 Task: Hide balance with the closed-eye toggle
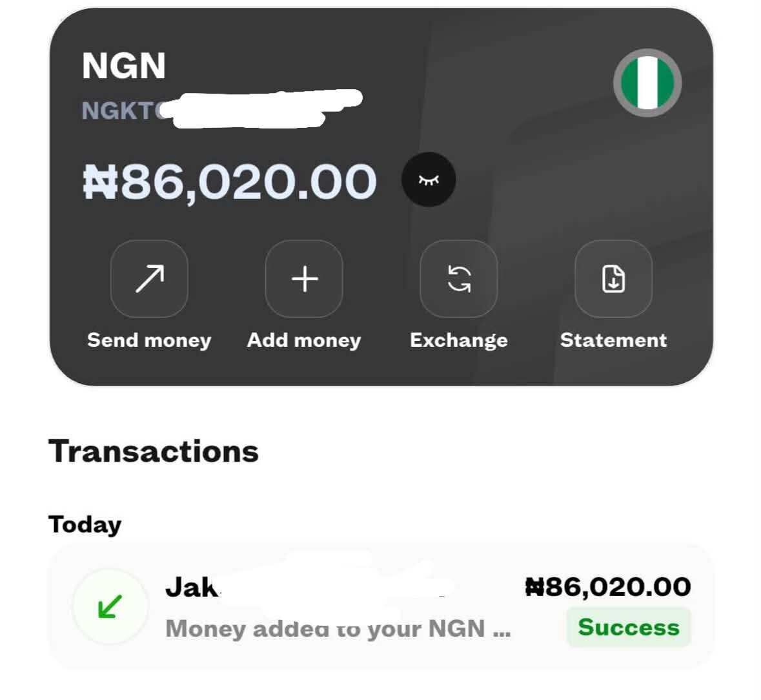tap(429, 180)
